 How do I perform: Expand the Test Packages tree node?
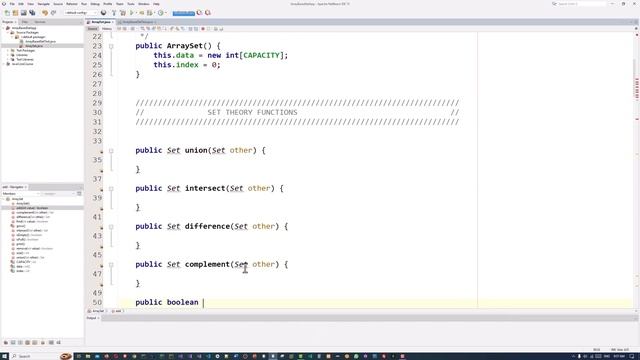(x=8, y=51)
